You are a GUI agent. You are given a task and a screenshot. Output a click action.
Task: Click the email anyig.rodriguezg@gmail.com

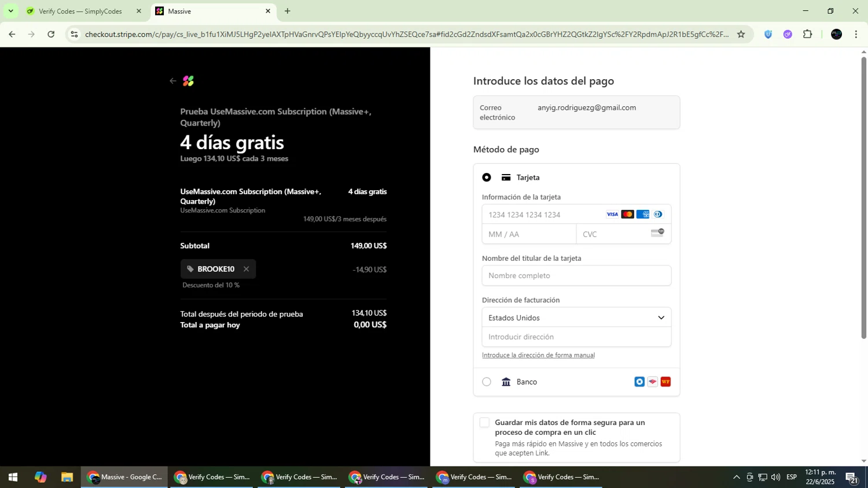tap(587, 108)
